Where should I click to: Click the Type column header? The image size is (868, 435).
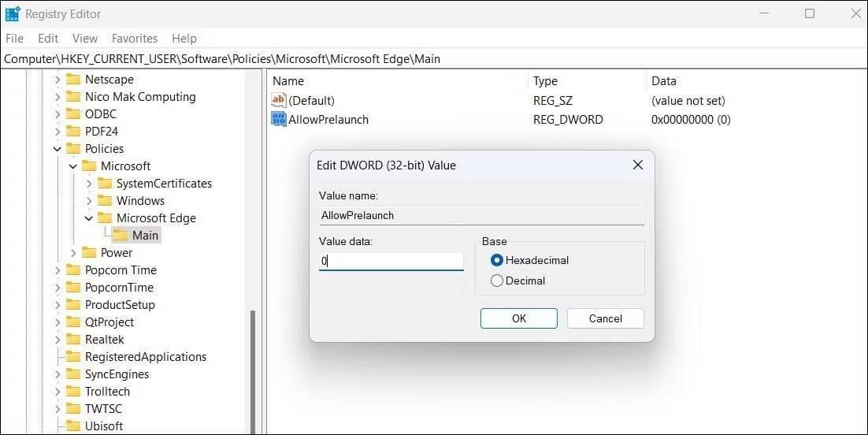587,81
